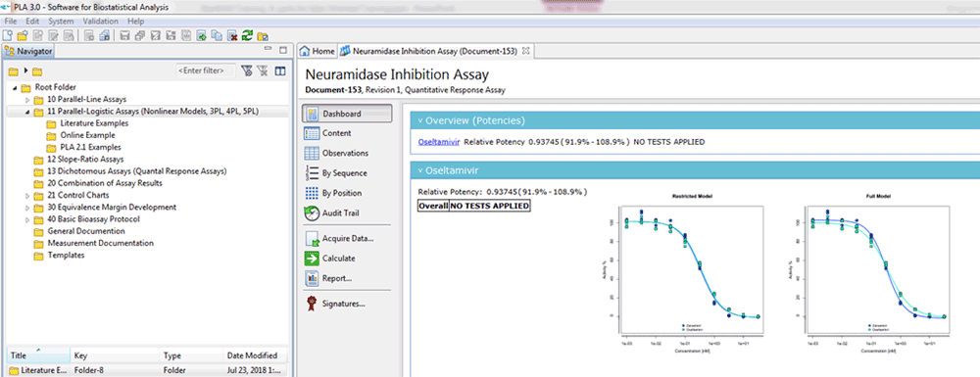
Task: Open the Content view
Action: (336, 133)
